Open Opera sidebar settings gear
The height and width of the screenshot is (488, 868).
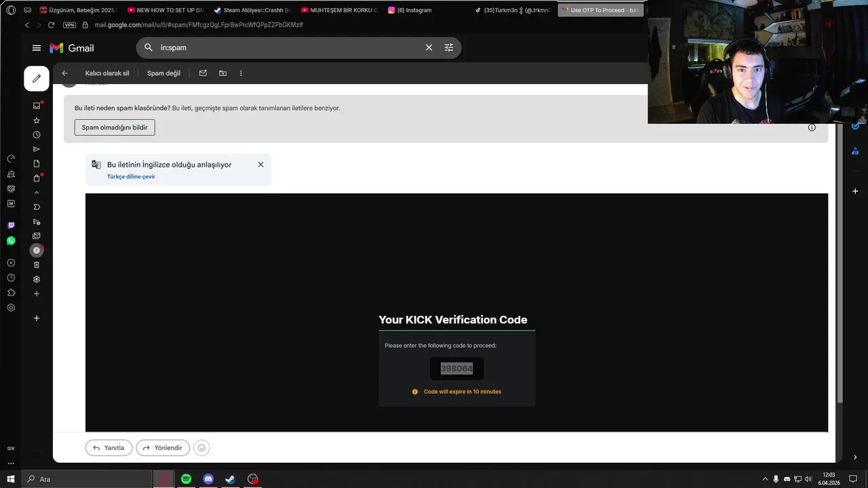(11, 308)
